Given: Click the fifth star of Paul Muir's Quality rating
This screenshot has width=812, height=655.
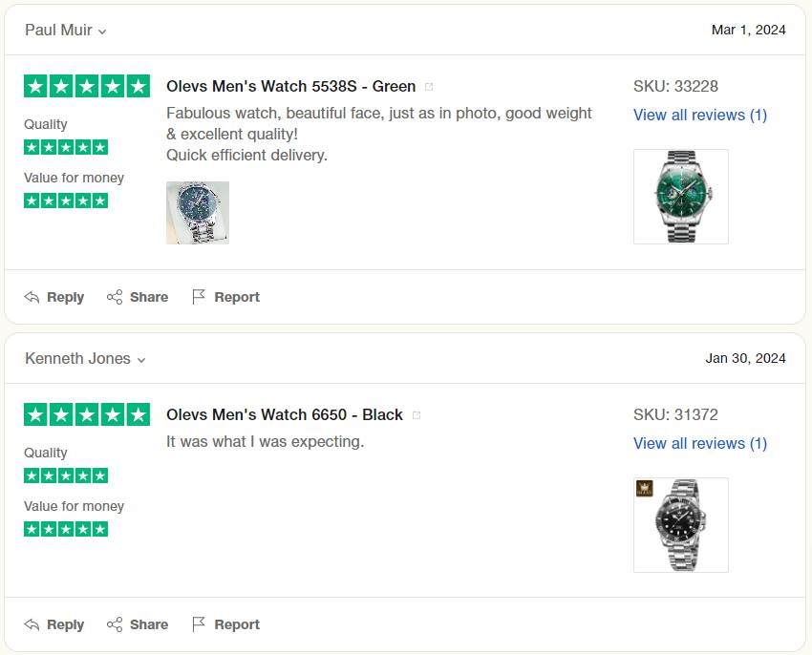Looking at the screenshot, I should 101,147.
